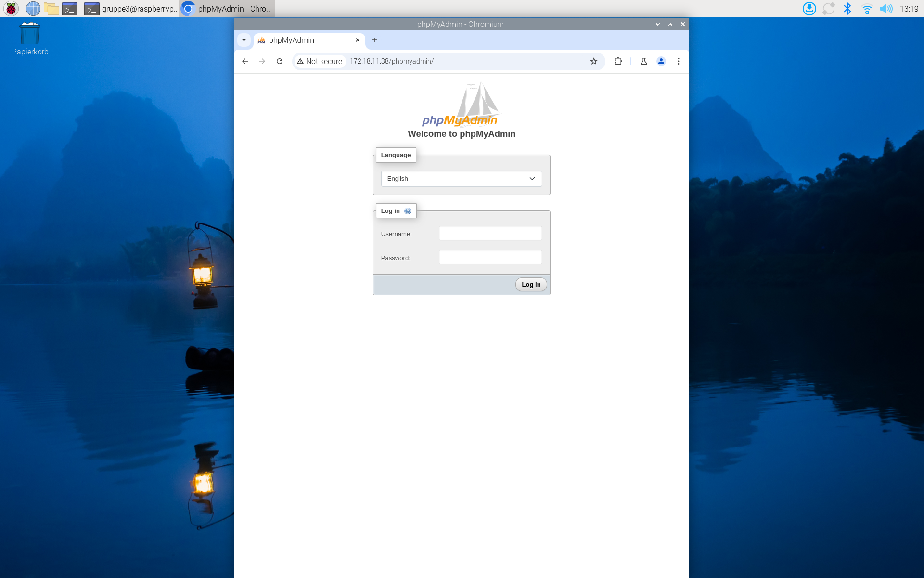Open the volume control speaker icon
Screen dimensions: 924x578
click(886, 9)
